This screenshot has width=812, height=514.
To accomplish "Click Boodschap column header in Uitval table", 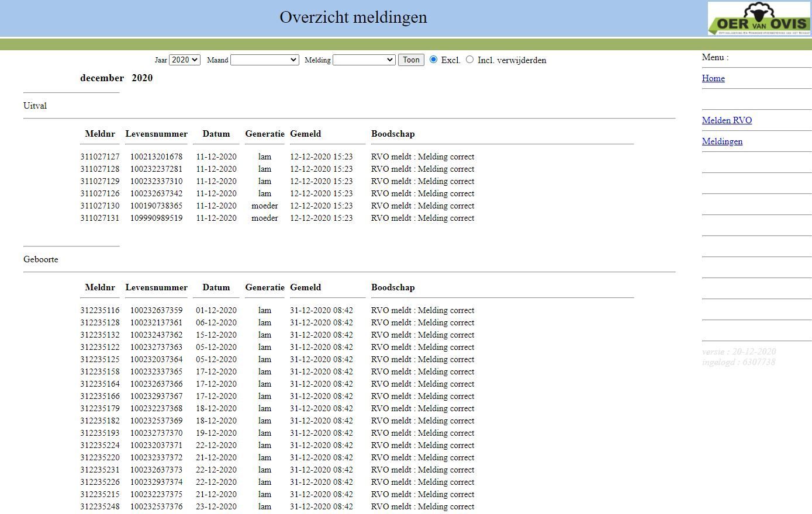I will (393, 134).
